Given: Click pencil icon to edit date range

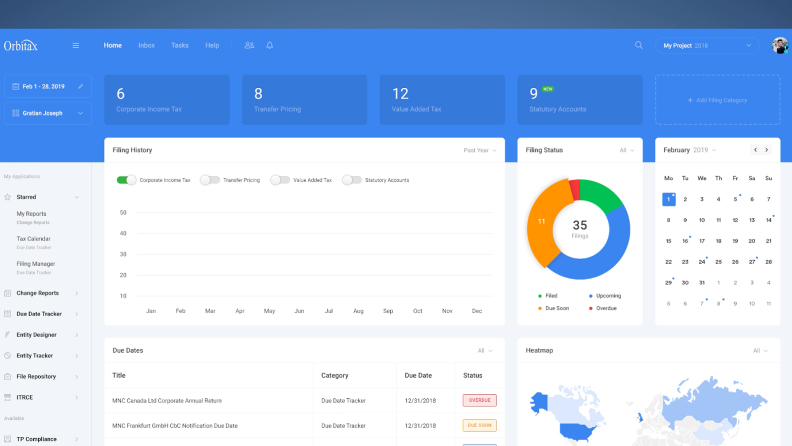Looking at the screenshot, I should (x=81, y=87).
